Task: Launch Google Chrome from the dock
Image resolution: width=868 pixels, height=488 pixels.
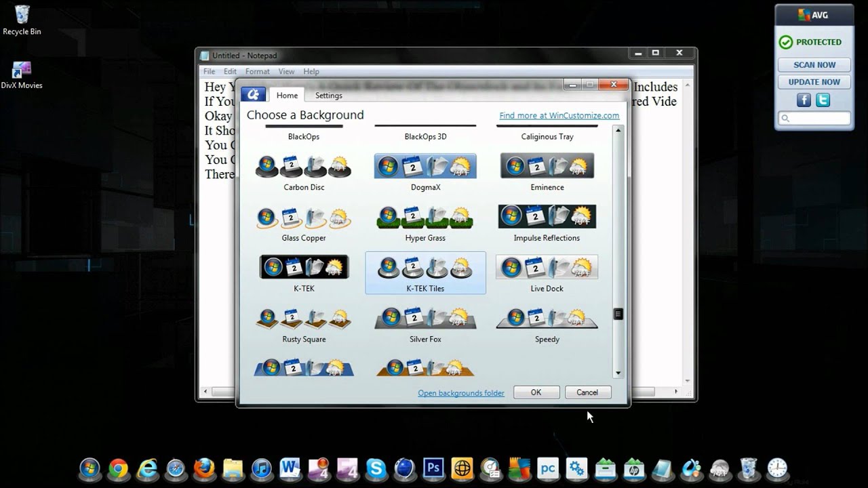Action: click(x=118, y=468)
